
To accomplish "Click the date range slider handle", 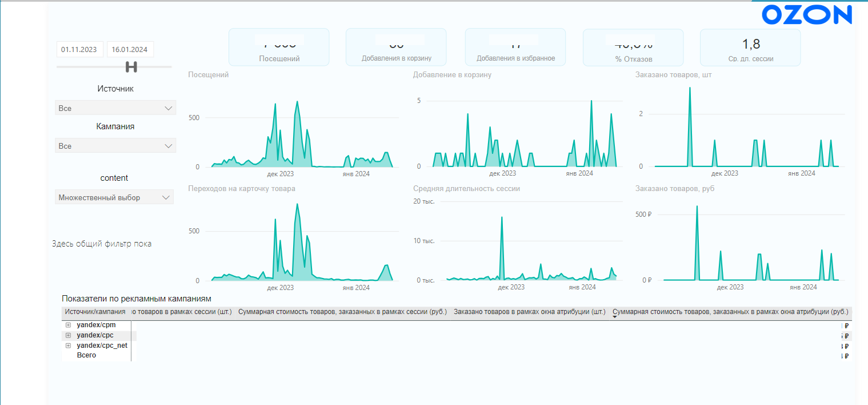I will click(x=131, y=67).
